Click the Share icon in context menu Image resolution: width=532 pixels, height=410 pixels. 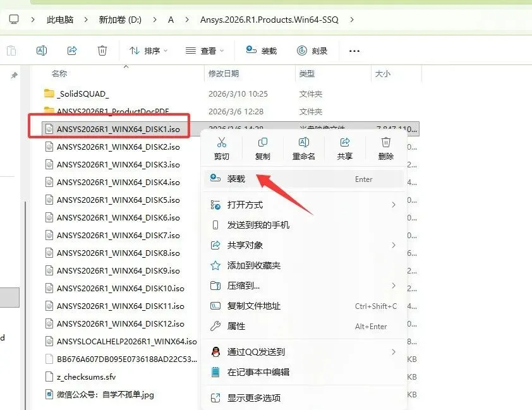pos(345,142)
